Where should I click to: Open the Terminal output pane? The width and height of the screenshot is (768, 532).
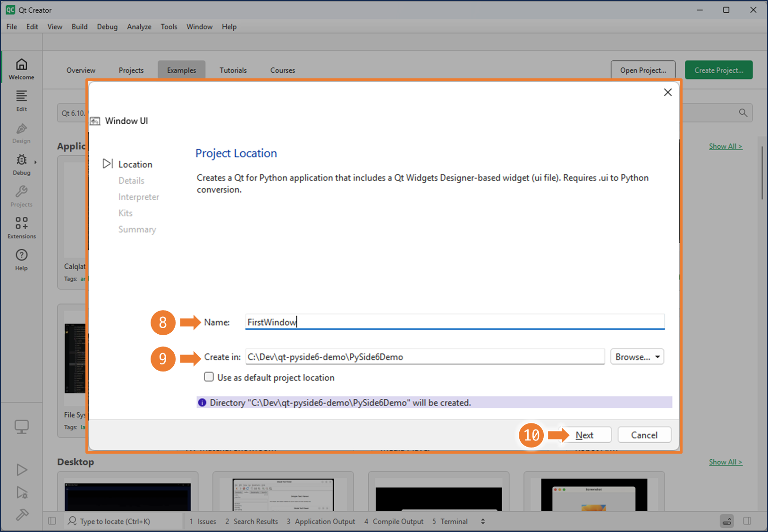450,521
